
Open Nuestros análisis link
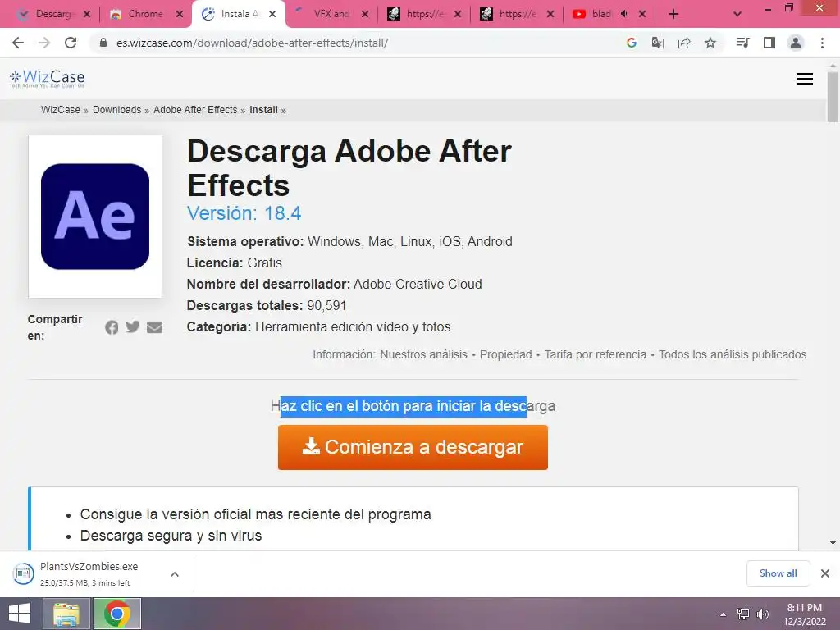[424, 354]
